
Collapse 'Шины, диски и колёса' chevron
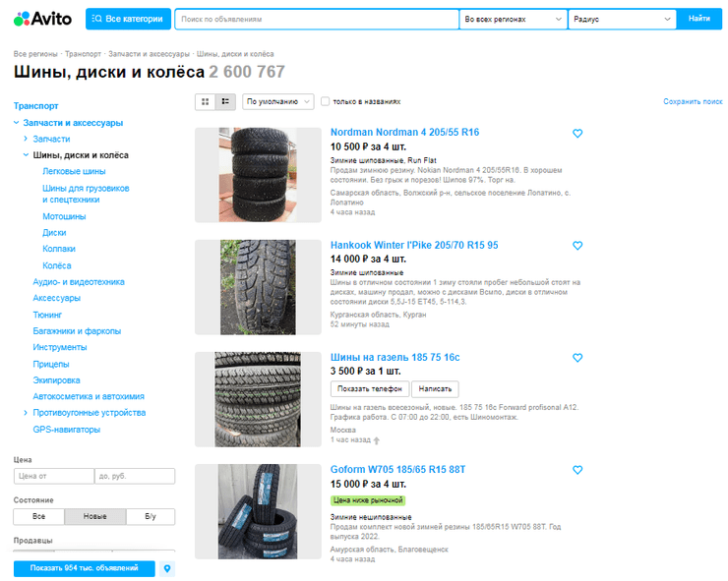pos(26,155)
